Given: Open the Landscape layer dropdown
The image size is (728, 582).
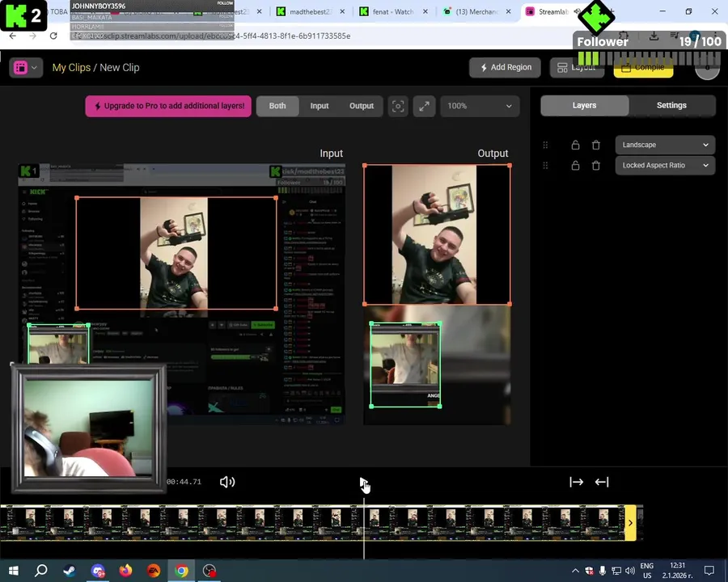Looking at the screenshot, I should (665, 145).
